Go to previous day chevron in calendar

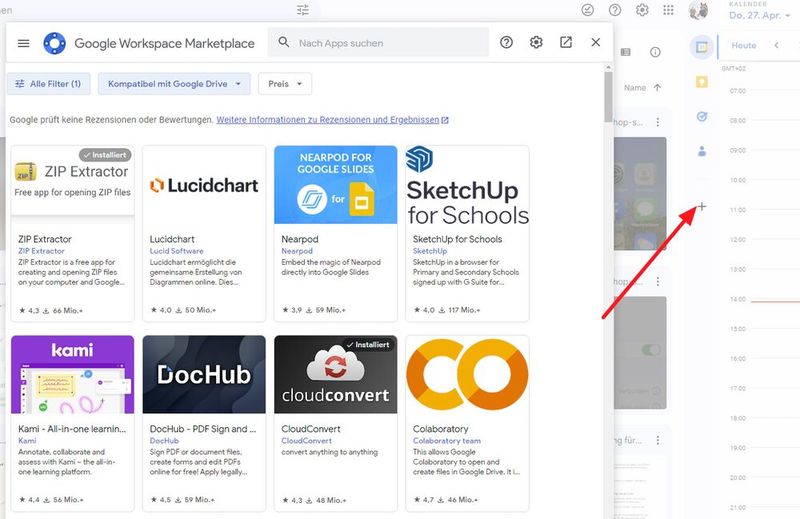(777, 45)
